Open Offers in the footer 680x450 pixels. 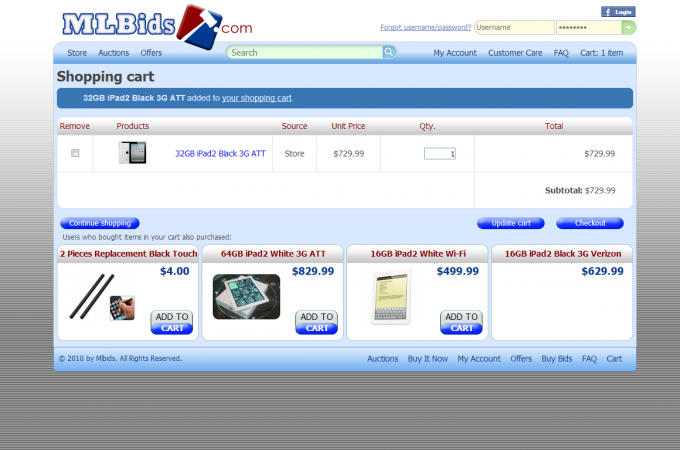[x=521, y=359]
